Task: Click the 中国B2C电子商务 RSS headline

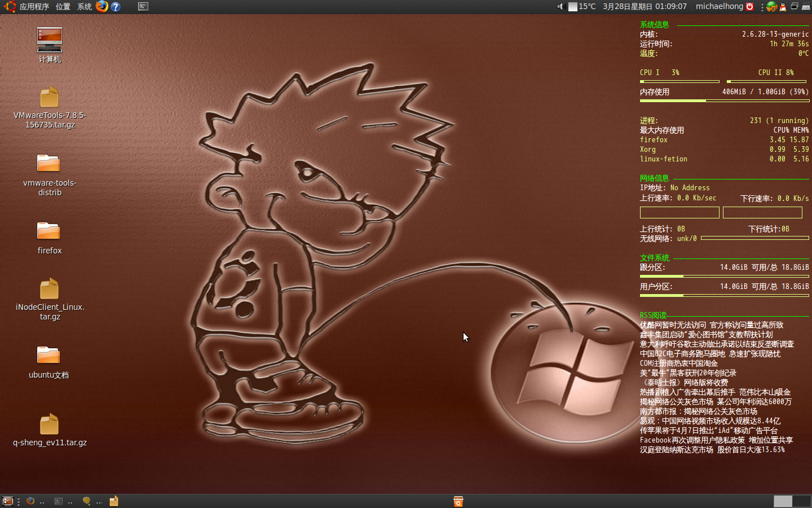Action: point(710,354)
